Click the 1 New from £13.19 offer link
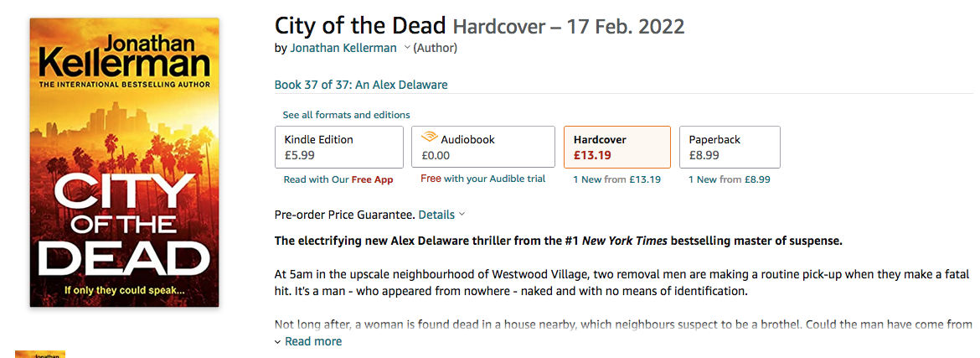 [x=616, y=179]
